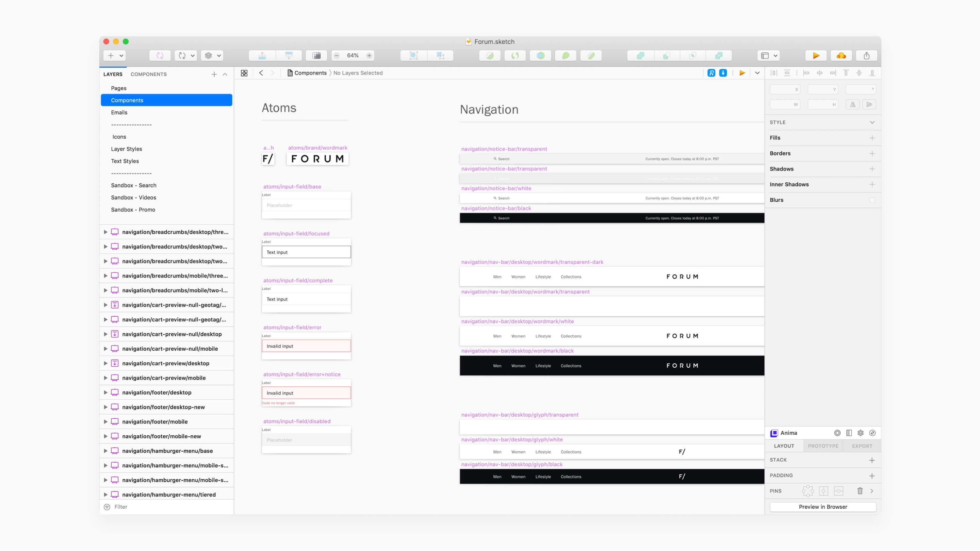Click the layer Filter field
Screen dimensions: 980x551
(166, 507)
